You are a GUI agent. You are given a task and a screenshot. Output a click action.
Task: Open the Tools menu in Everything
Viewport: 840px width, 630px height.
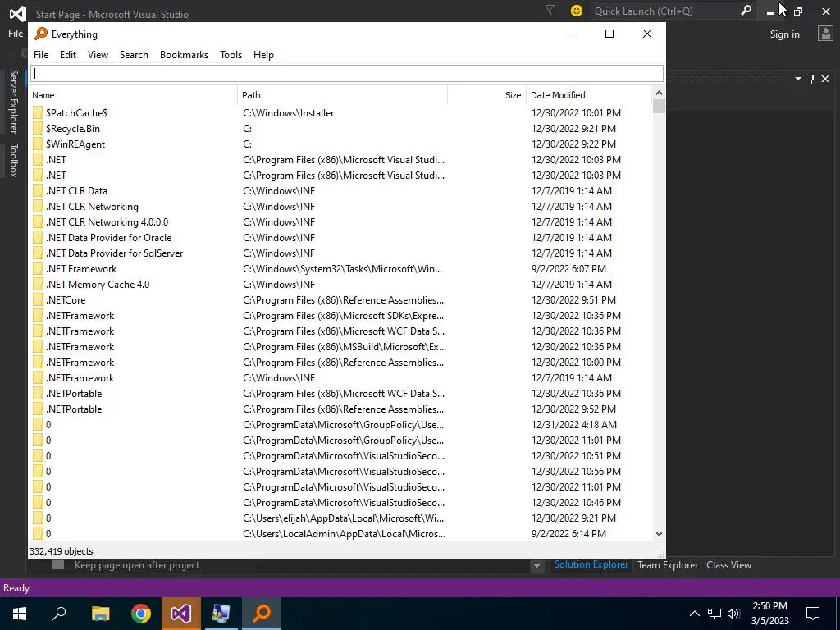(x=231, y=55)
